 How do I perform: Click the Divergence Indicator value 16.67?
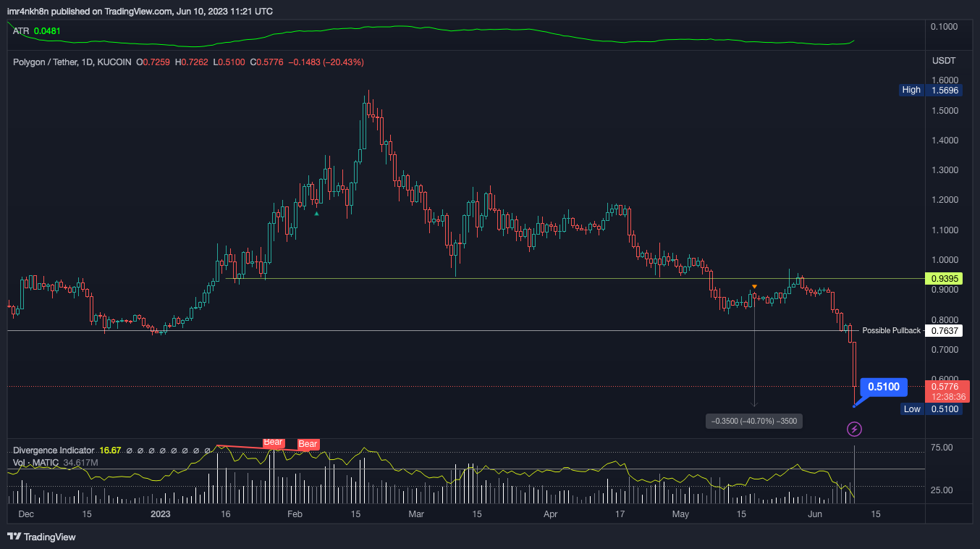point(110,450)
